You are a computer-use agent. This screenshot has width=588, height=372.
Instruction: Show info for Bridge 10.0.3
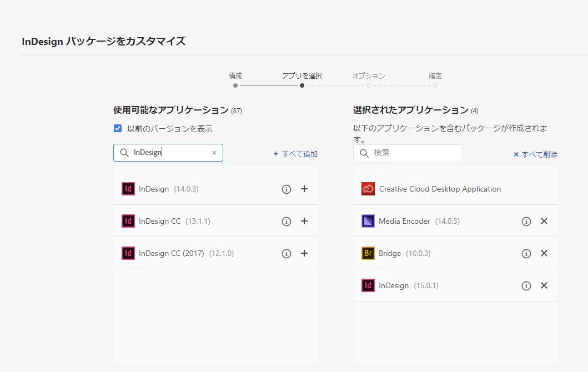tap(526, 254)
